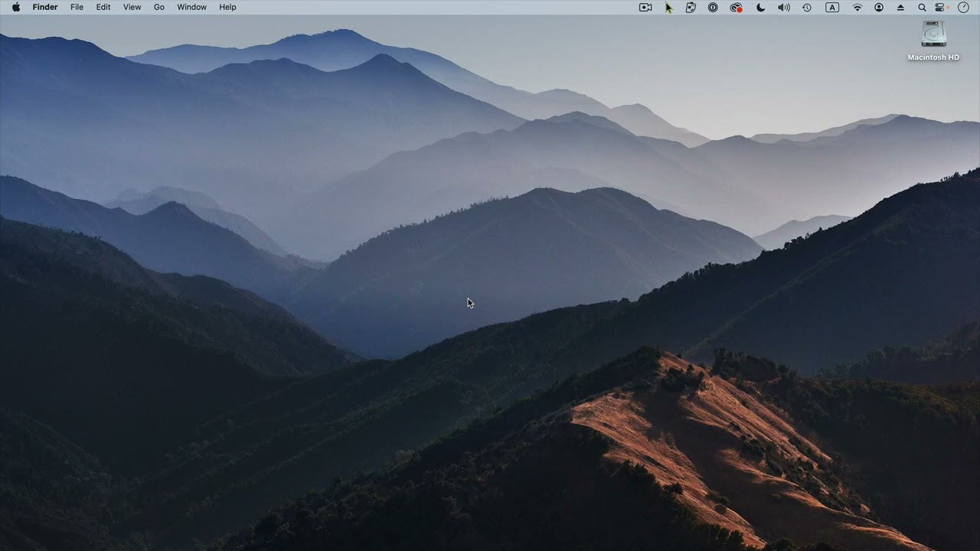The image size is (980, 551).
Task: Open the volume sound control
Action: [x=784, y=7]
